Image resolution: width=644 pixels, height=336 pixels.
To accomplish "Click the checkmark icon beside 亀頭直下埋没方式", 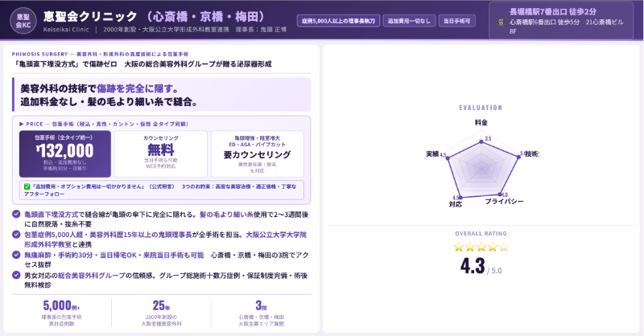I will coord(17,215).
